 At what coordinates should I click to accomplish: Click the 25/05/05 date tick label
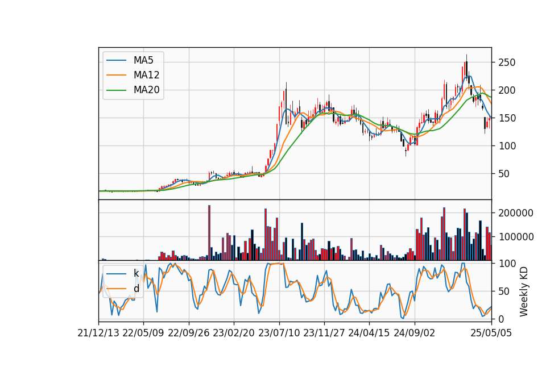(491, 333)
